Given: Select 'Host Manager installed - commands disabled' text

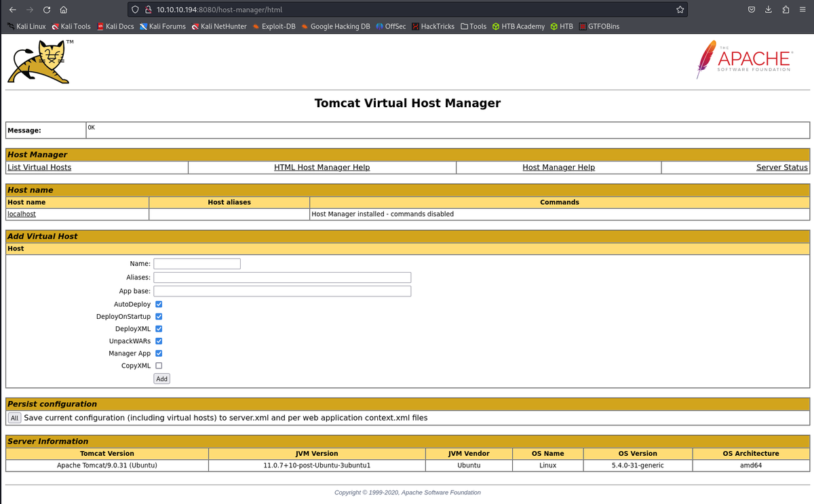Looking at the screenshot, I should click(x=383, y=214).
